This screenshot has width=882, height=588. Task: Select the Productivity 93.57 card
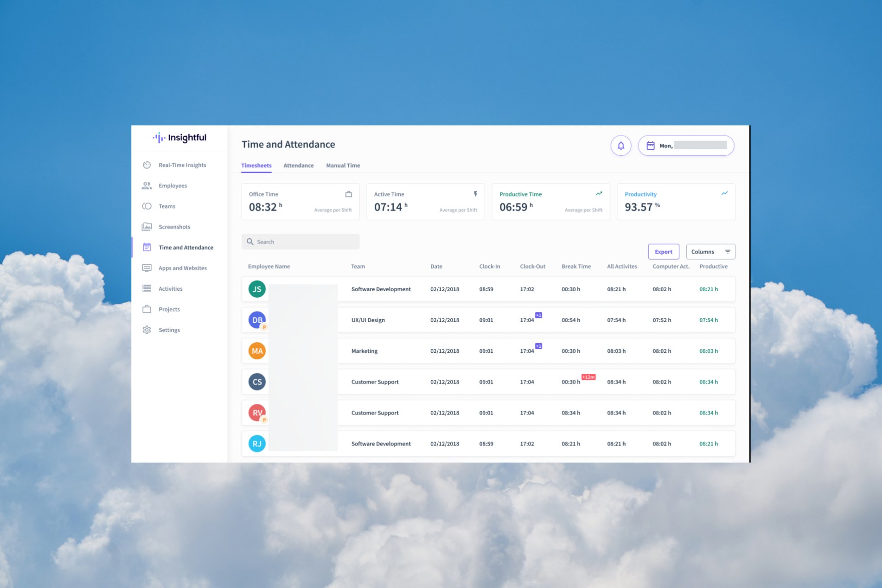point(676,202)
